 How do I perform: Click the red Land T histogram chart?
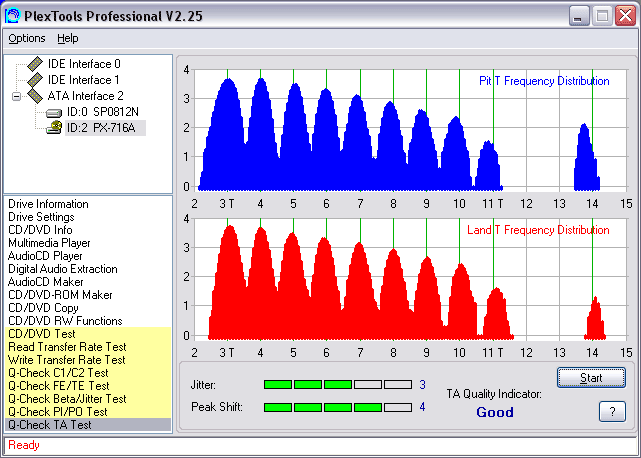click(410, 279)
